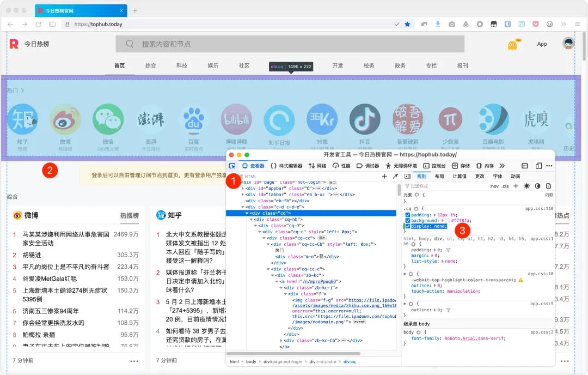Screen dimensions: 588x375
Task: Click the plus icon beside HTML search
Action: click(x=384, y=176)
